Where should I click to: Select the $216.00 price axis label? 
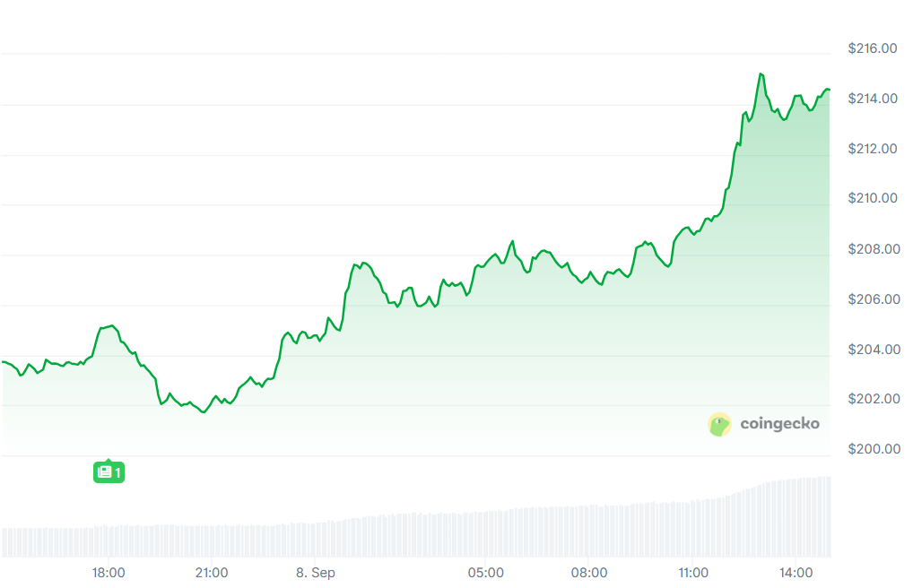tap(872, 48)
